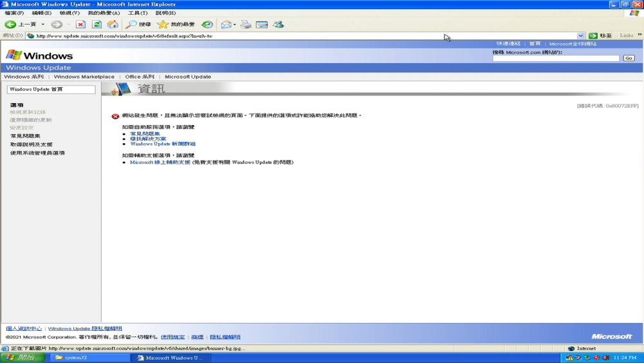Screen dimensions: 644x363
Task: Open the 工具(T) menu
Action: coord(138,13)
